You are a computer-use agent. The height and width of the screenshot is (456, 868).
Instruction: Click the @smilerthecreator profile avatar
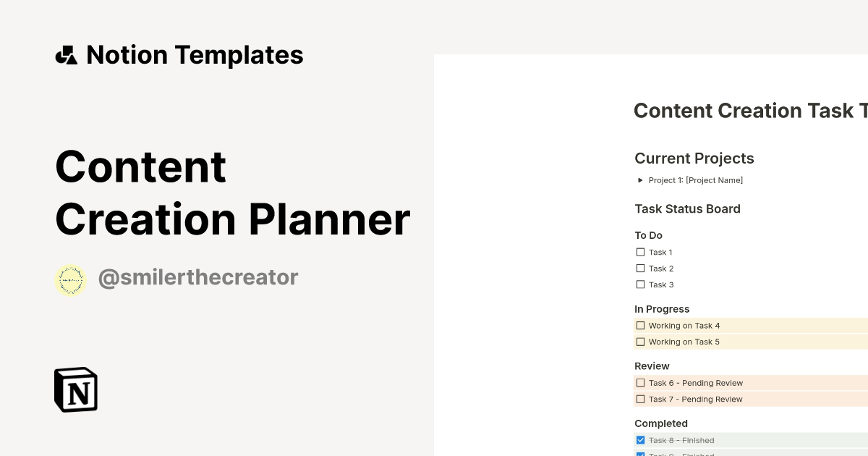[70, 279]
